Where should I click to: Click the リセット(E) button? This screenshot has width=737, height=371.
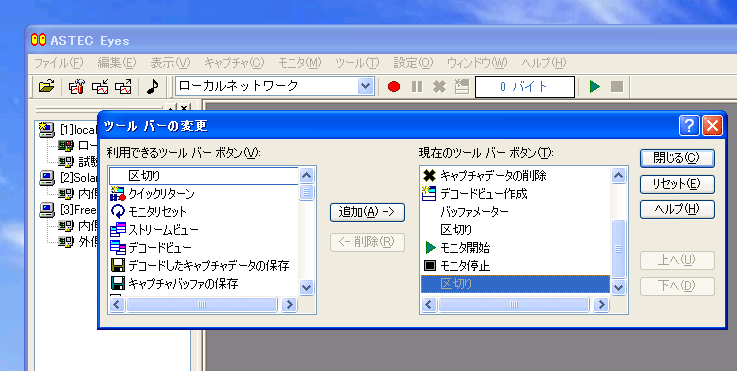click(x=677, y=184)
